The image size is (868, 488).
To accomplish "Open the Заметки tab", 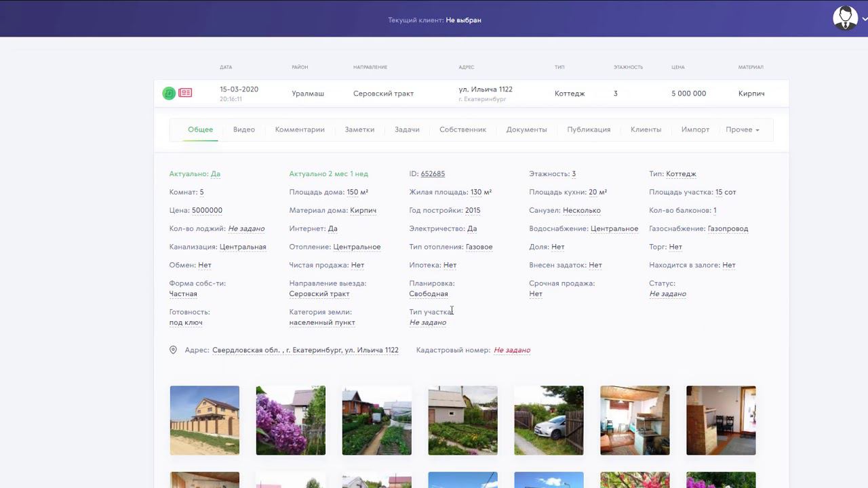I will pyautogui.click(x=359, y=129).
